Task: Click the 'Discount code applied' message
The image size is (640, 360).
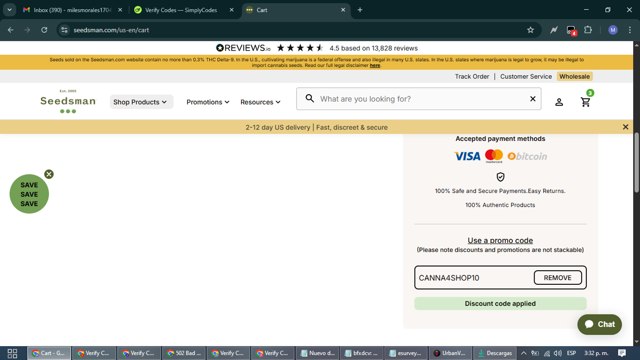Action: [x=500, y=303]
